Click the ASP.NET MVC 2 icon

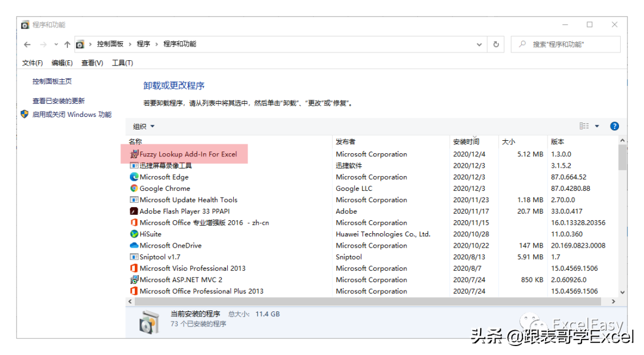tap(134, 279)
